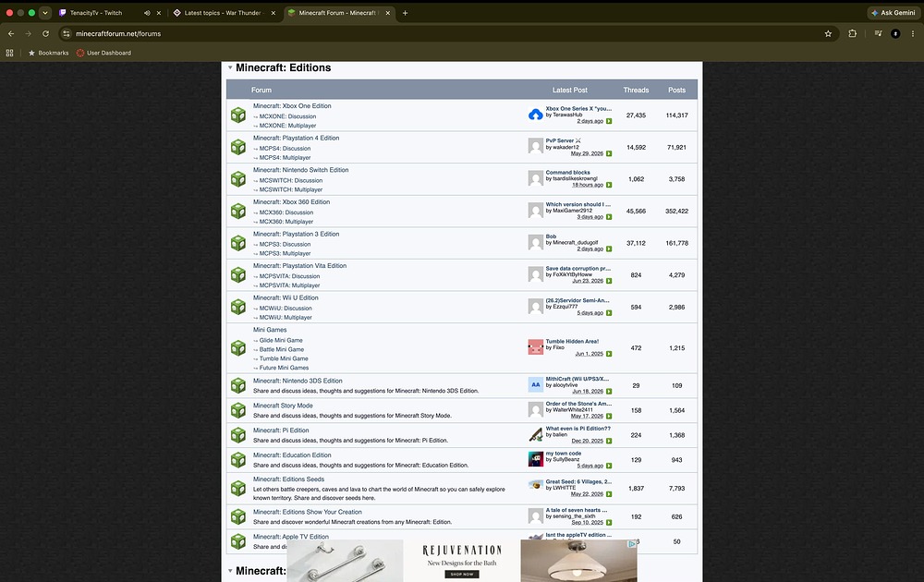
Task: Open the media controls icon in the toolbar
Action: pyautogui.click(x=878, y=33)
